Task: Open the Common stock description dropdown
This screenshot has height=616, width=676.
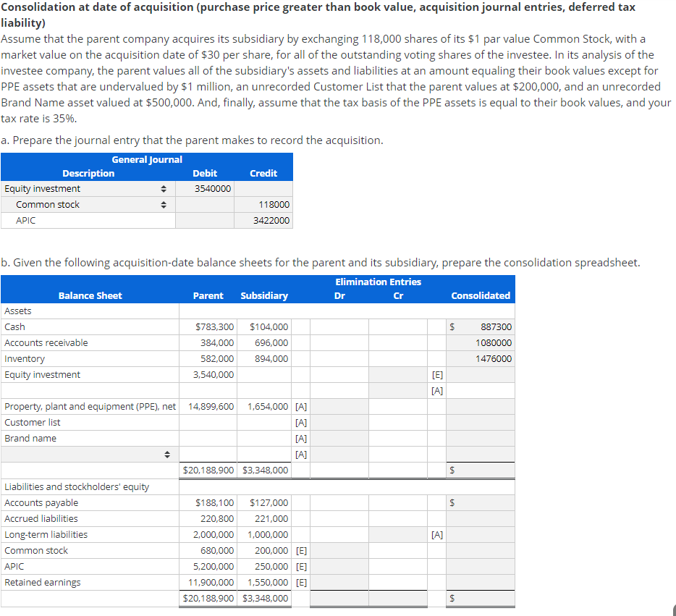Action: click(165, 204)
